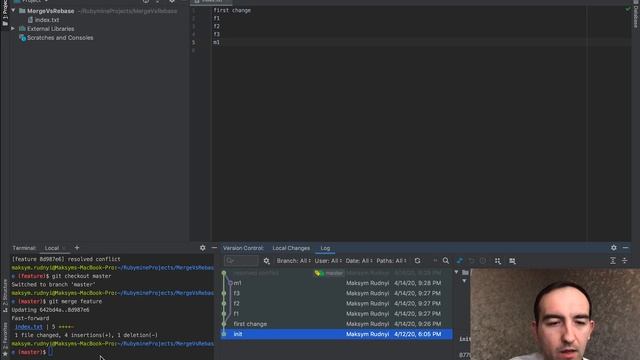640x360 pixels.
Task: Switch to the Local Changes tab
Action: click(291, 248)
